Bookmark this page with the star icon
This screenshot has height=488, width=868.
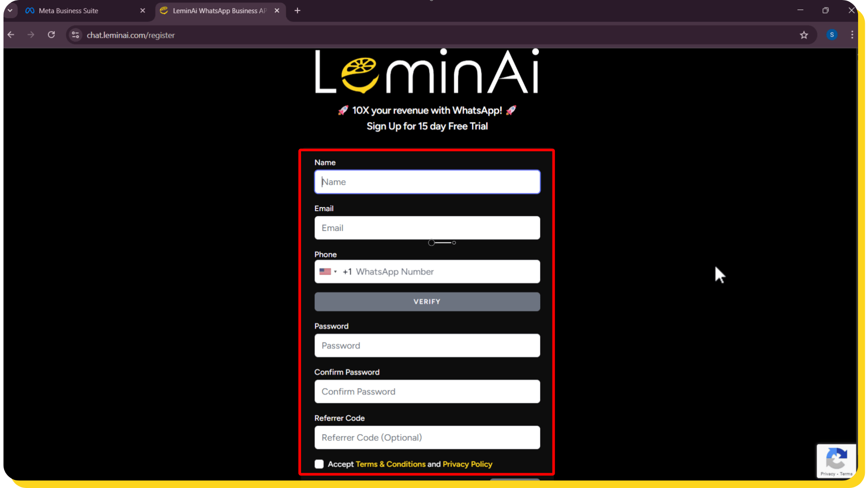click(x=804, y=35)
